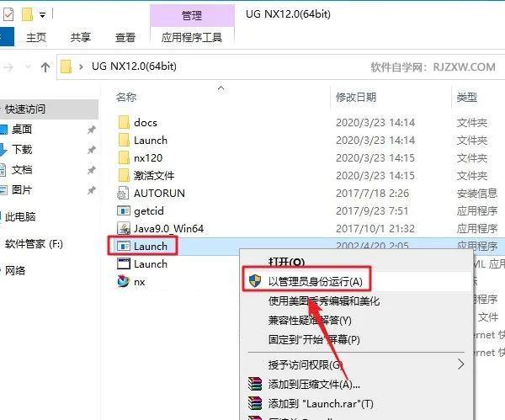Click the 下载 download arrow icon

pyautogui.click(x=3, y=150)
